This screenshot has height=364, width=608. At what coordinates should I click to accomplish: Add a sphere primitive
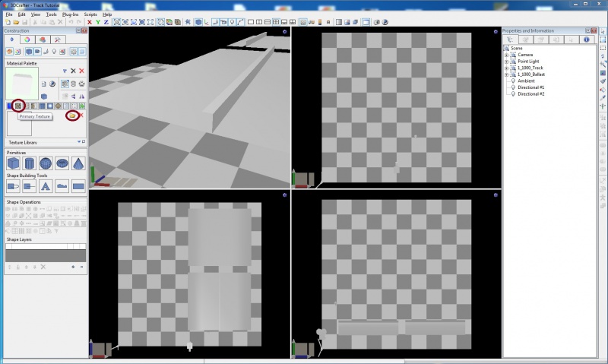46,163
